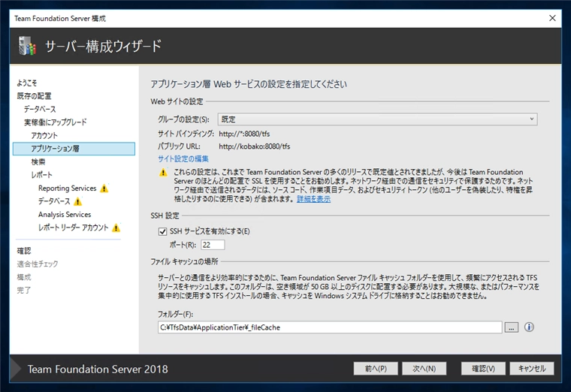
Task: Click the public URL http://kobako:8080/tfs
Action: point(254,146)
